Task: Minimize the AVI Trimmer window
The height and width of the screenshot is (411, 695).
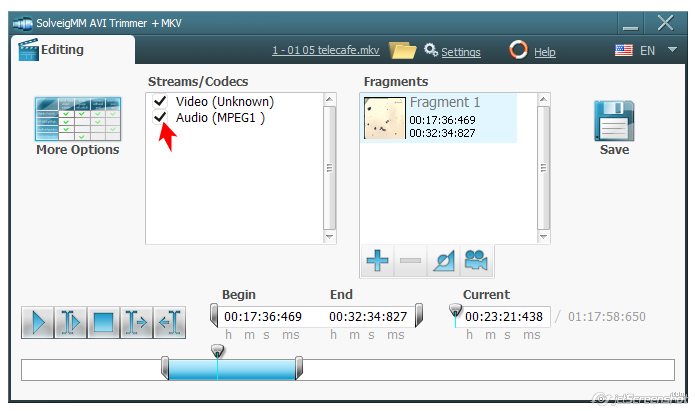Action: [x=630, y=23]
